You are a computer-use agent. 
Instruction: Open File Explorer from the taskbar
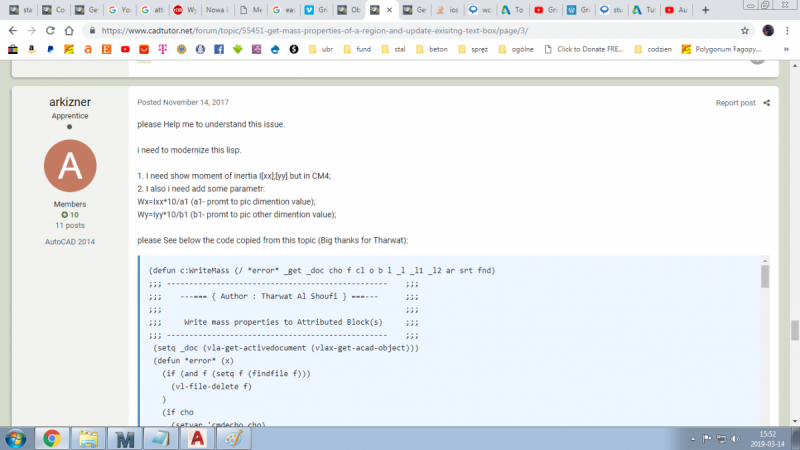click(x=88, y=439)
